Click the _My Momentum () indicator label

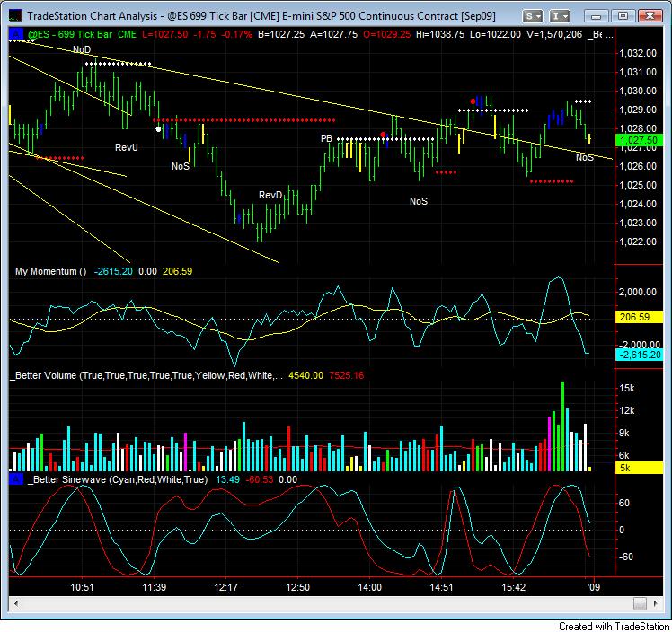(49, 271)
